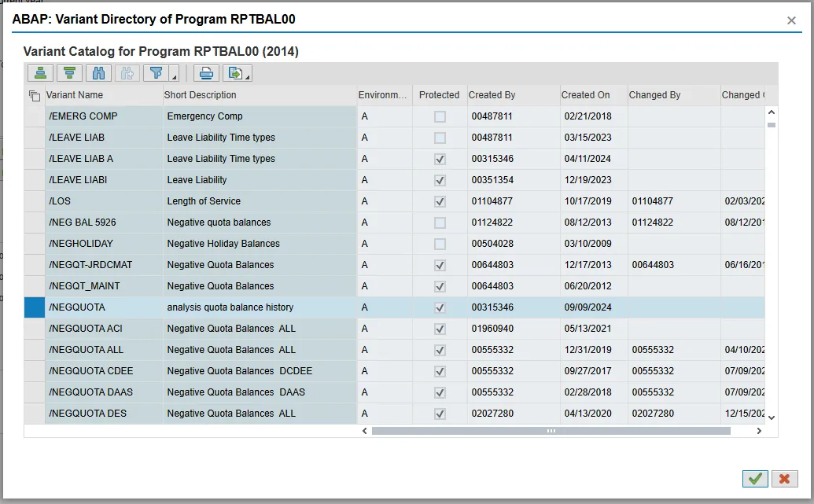The height and width of the screenshot is (504, 814).
Task: Toggle Protected checkbox for /EMERG COMP
Action: click(x=440, y=116)
